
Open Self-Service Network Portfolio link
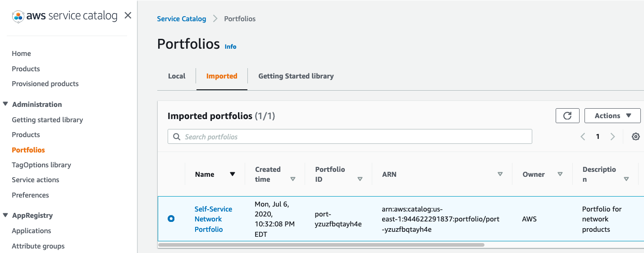point(213,219)
